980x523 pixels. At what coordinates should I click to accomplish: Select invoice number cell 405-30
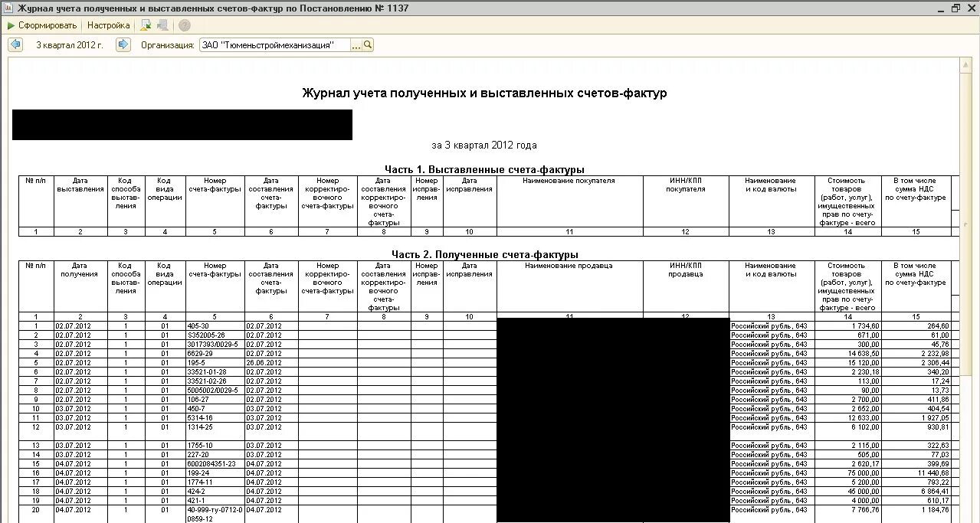215,326
